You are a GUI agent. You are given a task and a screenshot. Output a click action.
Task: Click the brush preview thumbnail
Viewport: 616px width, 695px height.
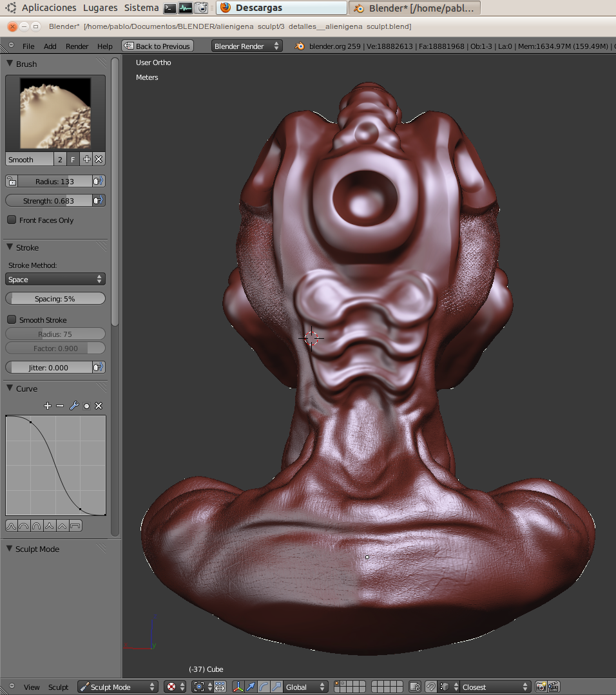coord(55,113)
